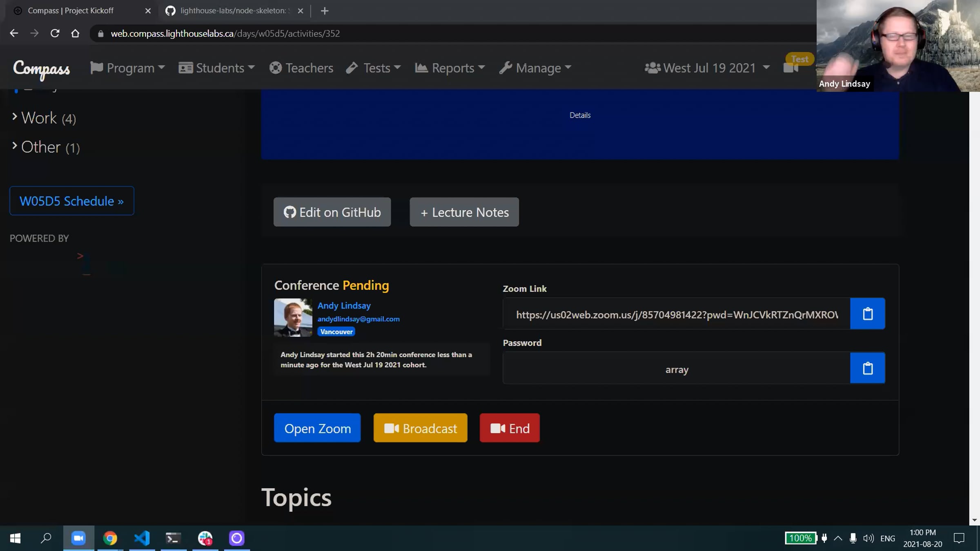The image size is (980, 551).
Task: Open Windows taskbar search
Action: click(x=46, y=538)
